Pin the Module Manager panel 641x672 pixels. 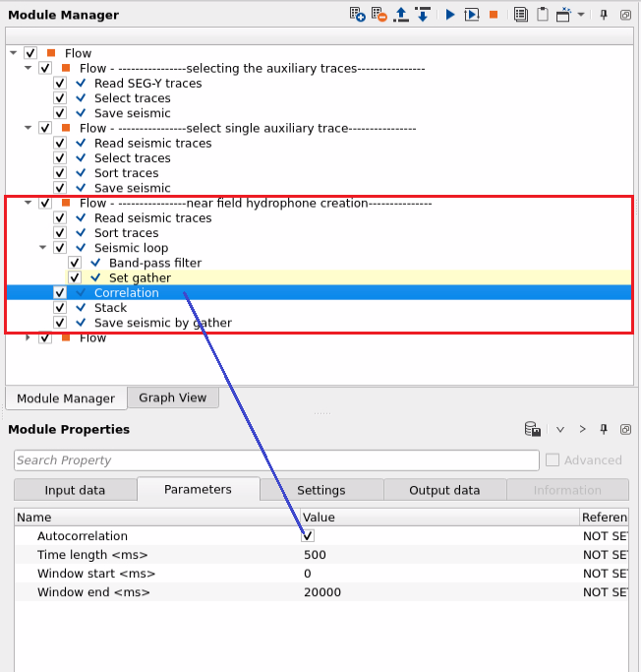(x=604, y=15)
